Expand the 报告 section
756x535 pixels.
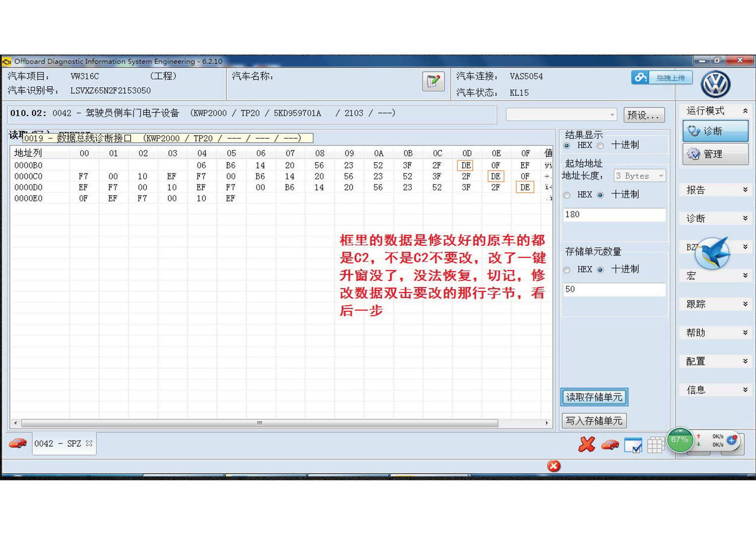pos(745,190)
